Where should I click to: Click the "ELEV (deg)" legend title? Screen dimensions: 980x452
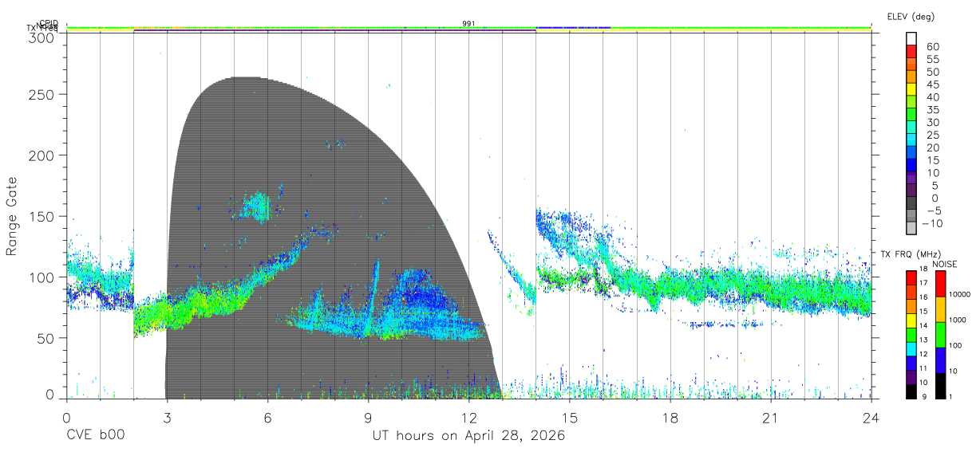pos(911,17)
